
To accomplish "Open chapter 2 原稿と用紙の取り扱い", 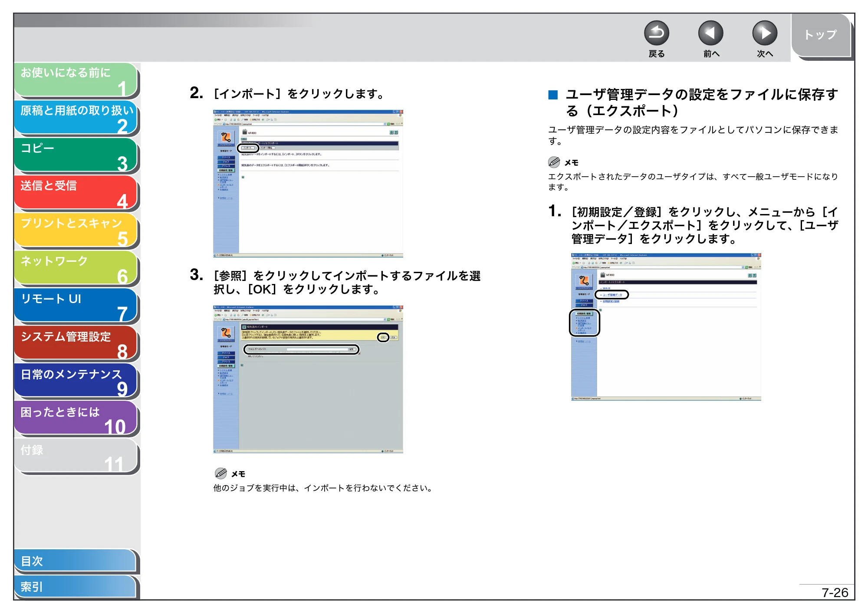I will 76,118.
